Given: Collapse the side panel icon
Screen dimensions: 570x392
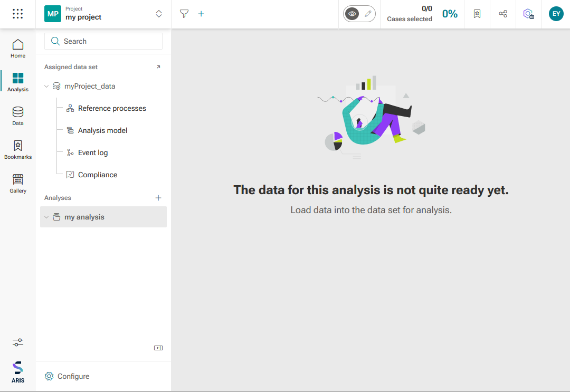Looking at the screenshot, I should [158, 348].
